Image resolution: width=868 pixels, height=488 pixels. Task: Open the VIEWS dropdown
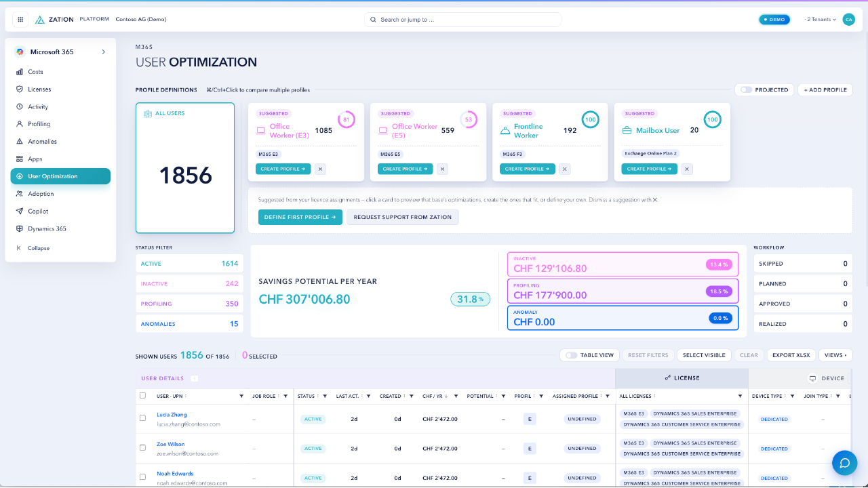coord(835,355)
